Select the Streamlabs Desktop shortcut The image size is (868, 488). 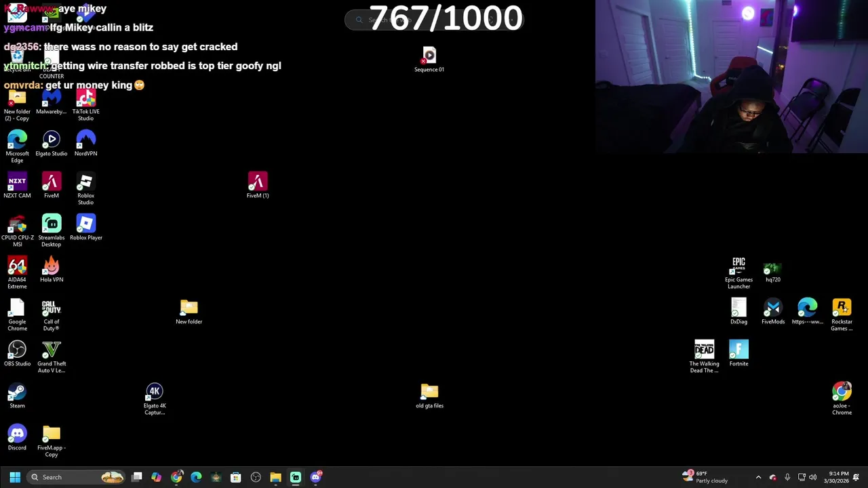pyautogui.click(x=52, y=231)
